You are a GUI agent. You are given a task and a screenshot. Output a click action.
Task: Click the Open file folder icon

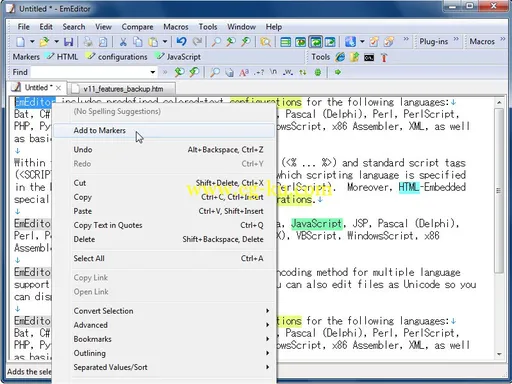pos(44,42)
